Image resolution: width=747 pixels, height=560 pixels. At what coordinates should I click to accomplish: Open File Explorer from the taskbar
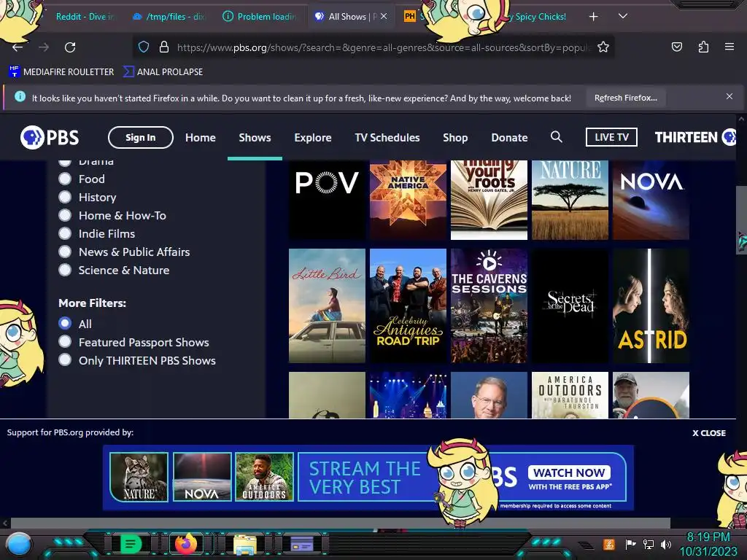[x=245, y=544]
